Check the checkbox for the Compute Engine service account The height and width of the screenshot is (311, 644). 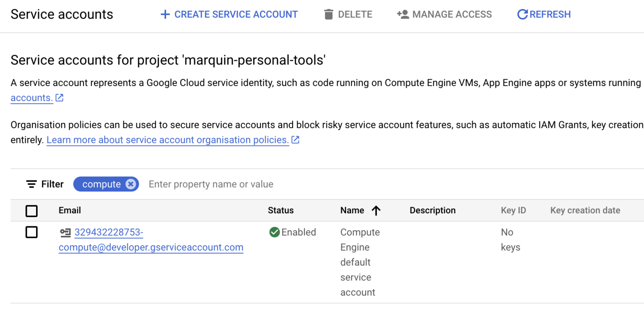click(31, 232)
